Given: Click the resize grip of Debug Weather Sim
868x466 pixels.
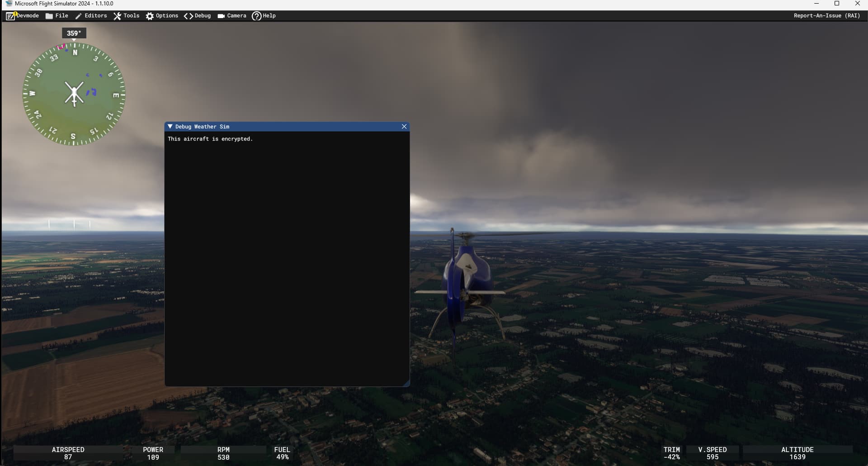Looking at the screenshot, I should 406,383.
